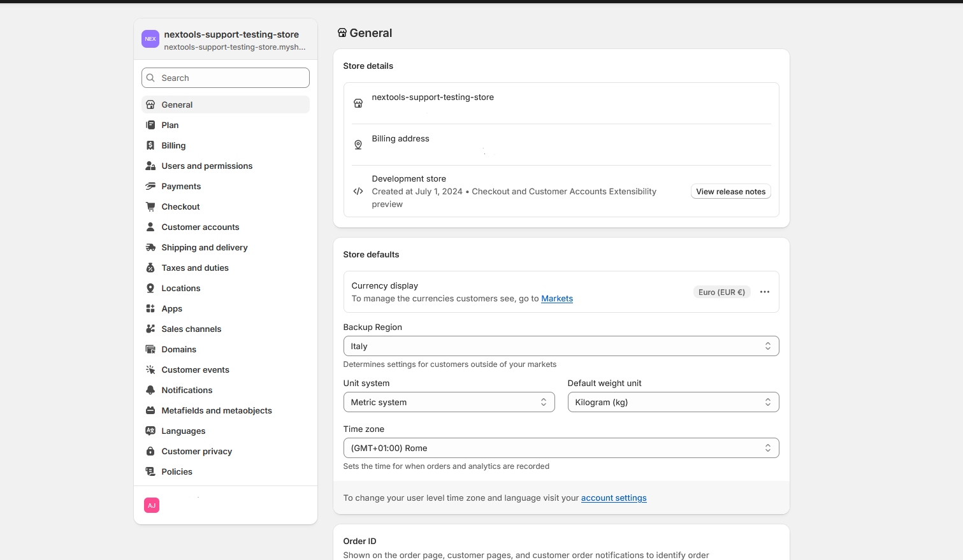Open the Default weight unit dropdown

click(673, 402)
